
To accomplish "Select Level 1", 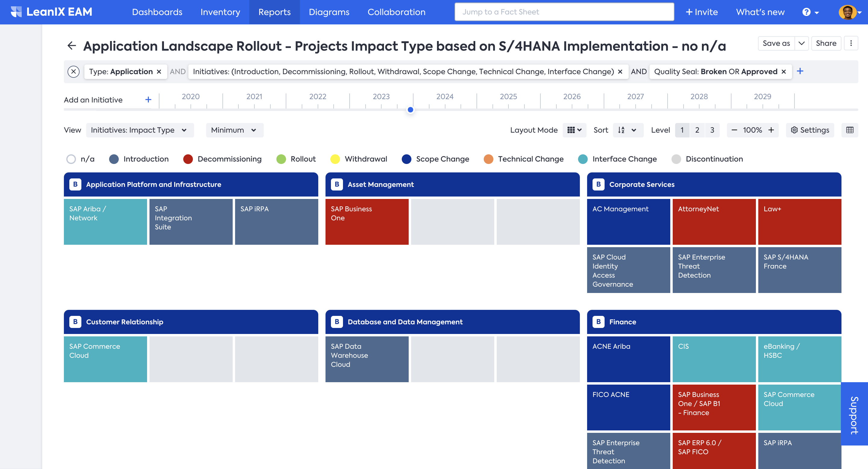I will tap(682, 130).
